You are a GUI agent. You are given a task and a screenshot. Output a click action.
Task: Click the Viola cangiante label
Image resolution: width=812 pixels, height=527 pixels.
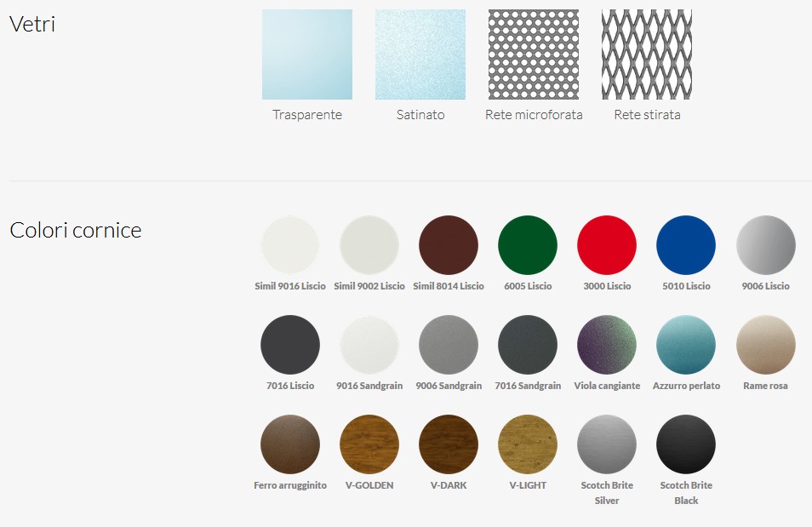click(x=607, y=386)
